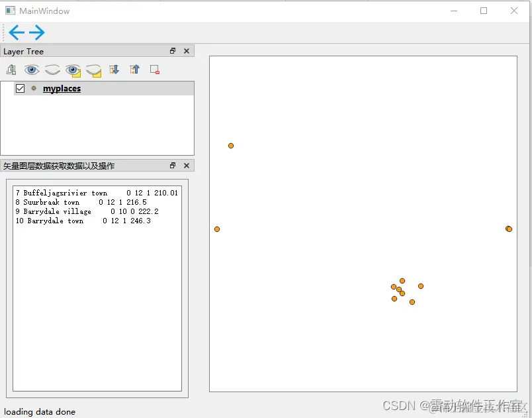Screen dimensions: 532x418
Task: Collapse all layer tree items icon
Action: [x=135, y=70]
